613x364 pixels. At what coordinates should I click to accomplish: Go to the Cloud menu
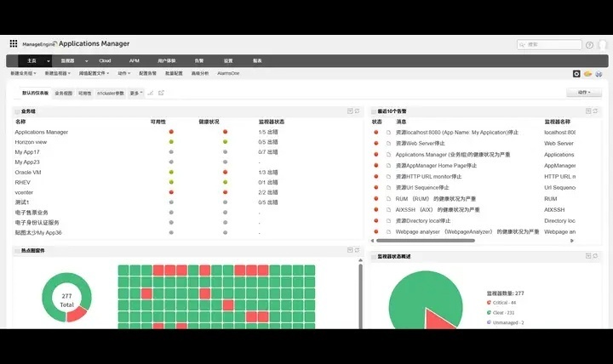[x=105, y=61]
